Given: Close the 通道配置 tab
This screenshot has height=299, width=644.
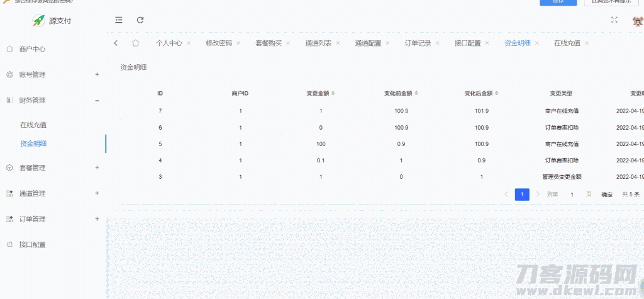Looking at the screenshot, I should tap(387, 43).
